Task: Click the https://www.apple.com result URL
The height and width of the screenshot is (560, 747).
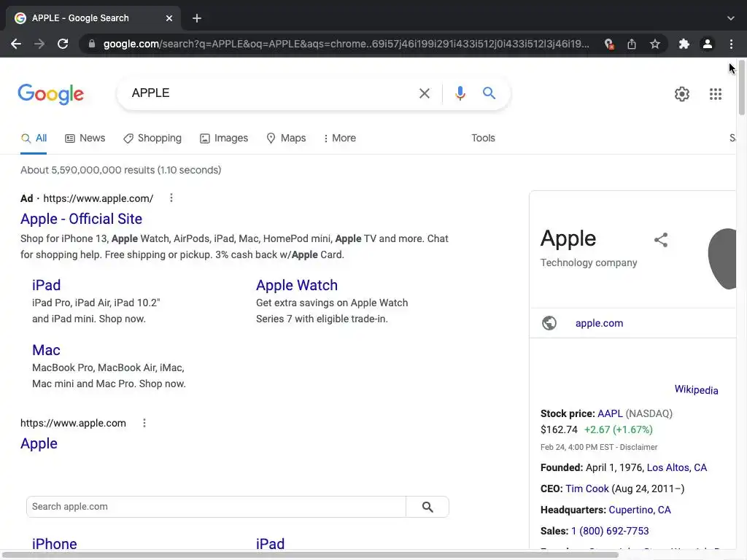Action: pos(73,423)
